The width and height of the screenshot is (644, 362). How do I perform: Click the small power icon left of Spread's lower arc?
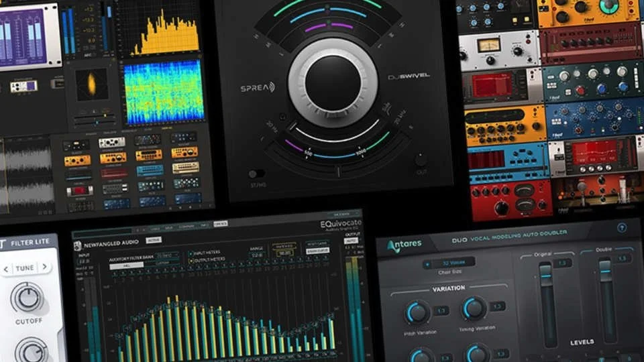point(282,117)
